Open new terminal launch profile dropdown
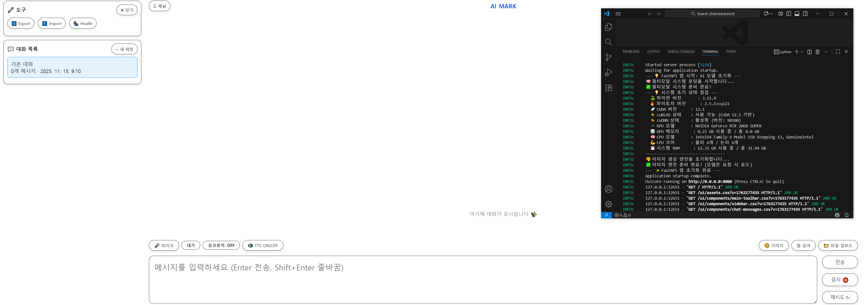Image resolution: width=868 pixels, height=305 pixels. click(802, 52)
